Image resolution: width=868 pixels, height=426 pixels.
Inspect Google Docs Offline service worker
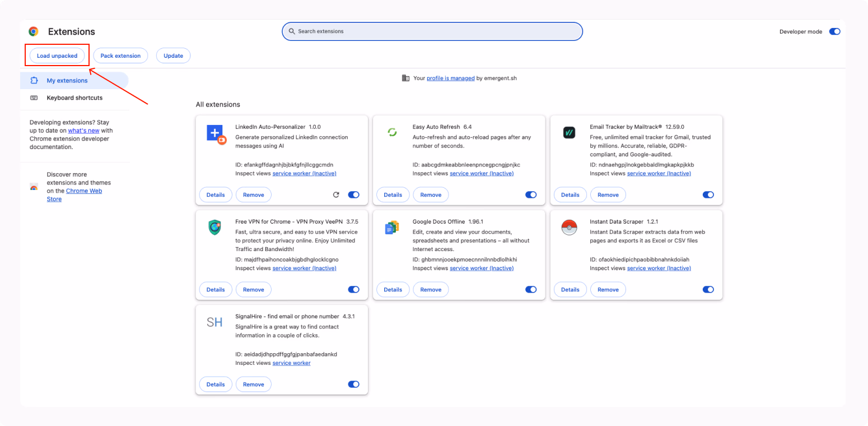[x=482, y=268]
